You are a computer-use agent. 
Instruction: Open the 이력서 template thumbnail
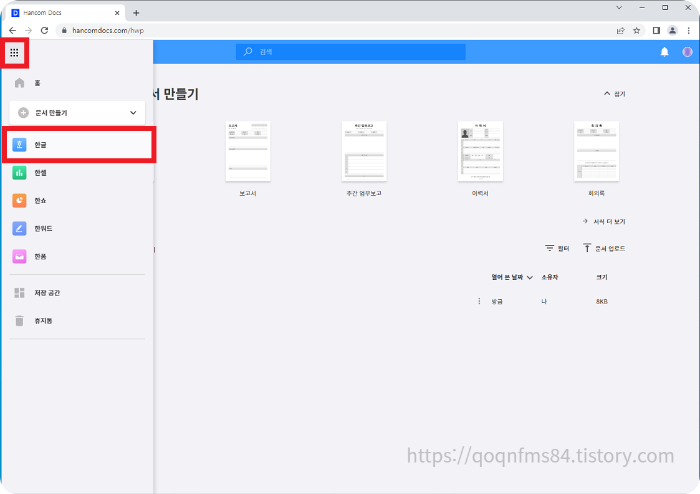pyautogui.click(x=480, y=151)
